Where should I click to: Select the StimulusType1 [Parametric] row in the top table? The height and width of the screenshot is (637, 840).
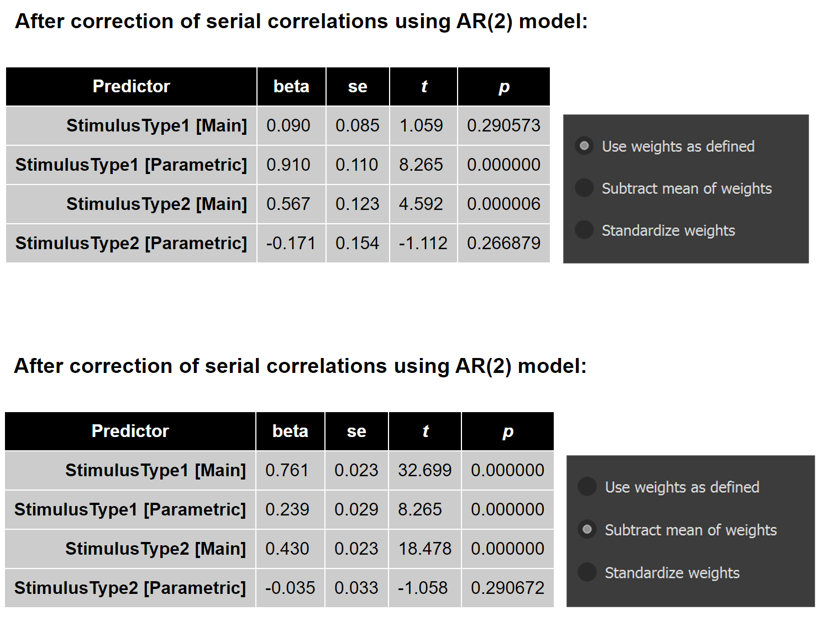(130, 165)
